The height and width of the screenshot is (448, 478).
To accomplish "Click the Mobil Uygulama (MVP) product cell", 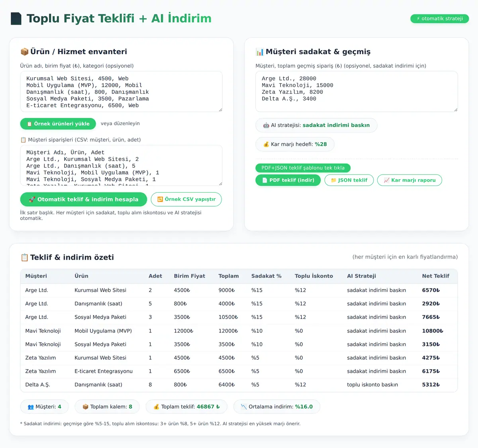I will point(103,331).
